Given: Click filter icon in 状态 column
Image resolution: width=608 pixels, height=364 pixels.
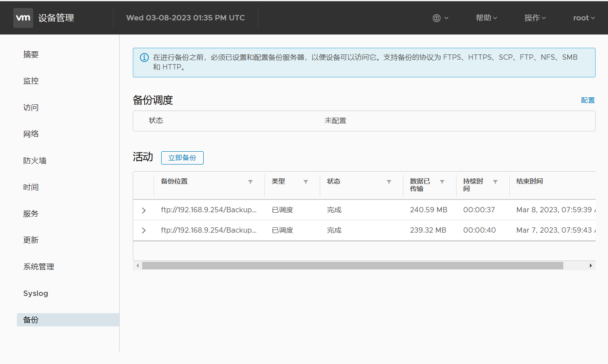Looking at the screenshot, I should 389,182.
